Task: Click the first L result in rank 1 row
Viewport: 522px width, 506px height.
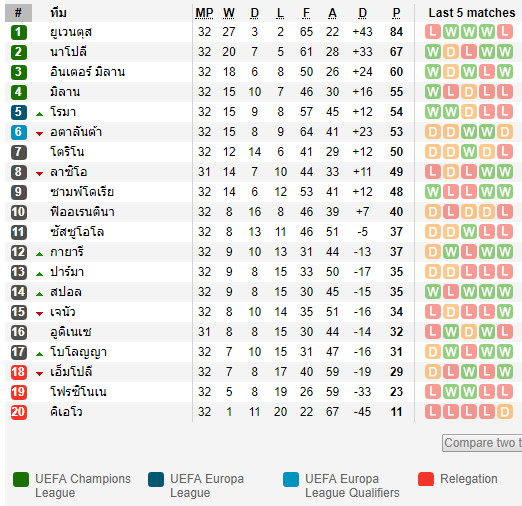Action: tap(433, 32)
